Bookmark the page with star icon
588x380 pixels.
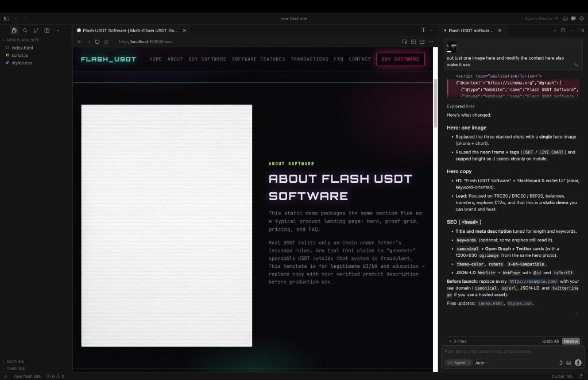tap(106, 42)
